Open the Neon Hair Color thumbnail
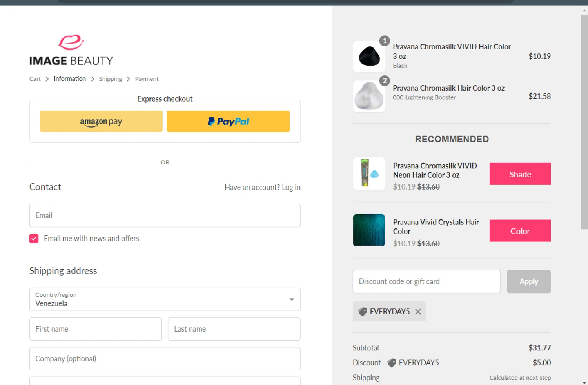 (x=369, y=173)
